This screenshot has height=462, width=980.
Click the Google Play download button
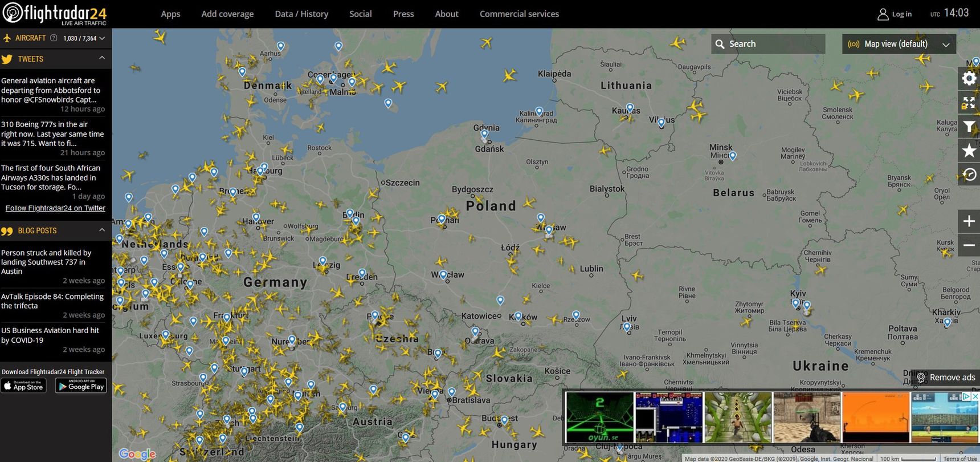click(x=81, y=386)
